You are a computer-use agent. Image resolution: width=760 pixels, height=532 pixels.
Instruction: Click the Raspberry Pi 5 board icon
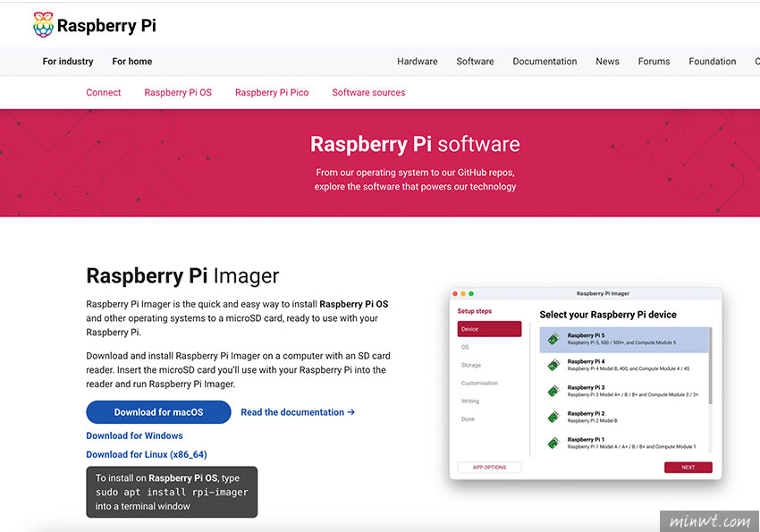click(553, 339)
